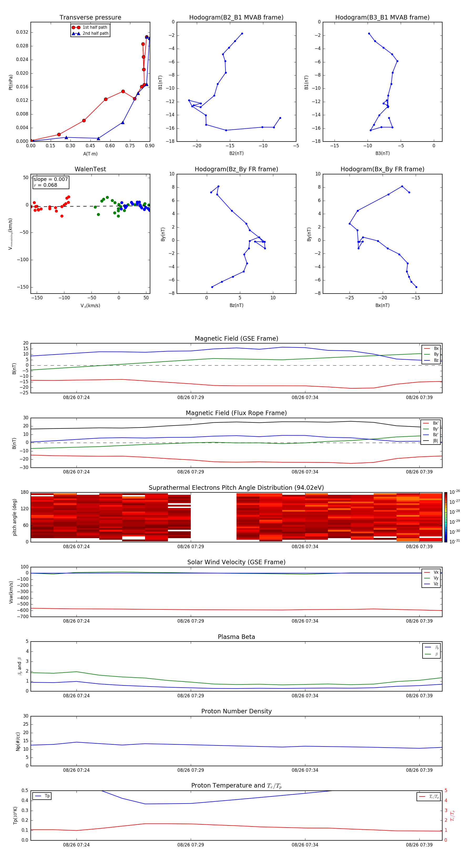Click the red Vx line in solar wind plot
The width and height of the screenshot is (473, 868).
(x=236, y=610)
